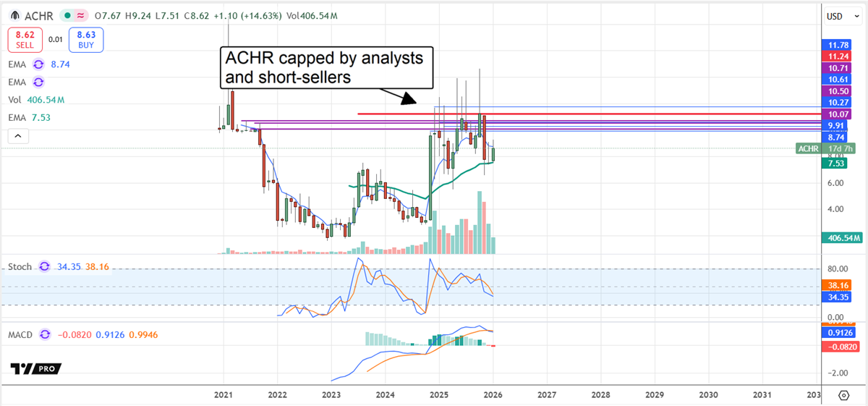The image size is (868, 406).
Task: Click 2022 on the time axis
Action: tap(277, 394)
